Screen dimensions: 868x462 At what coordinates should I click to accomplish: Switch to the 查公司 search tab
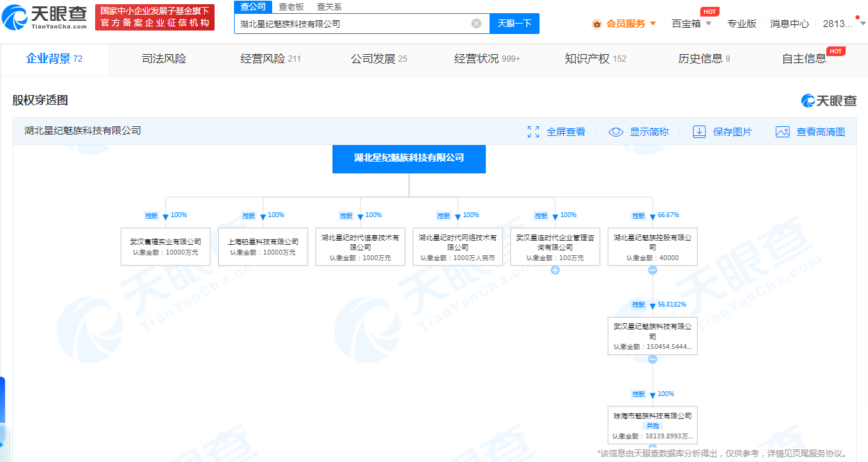coord(253,6)
